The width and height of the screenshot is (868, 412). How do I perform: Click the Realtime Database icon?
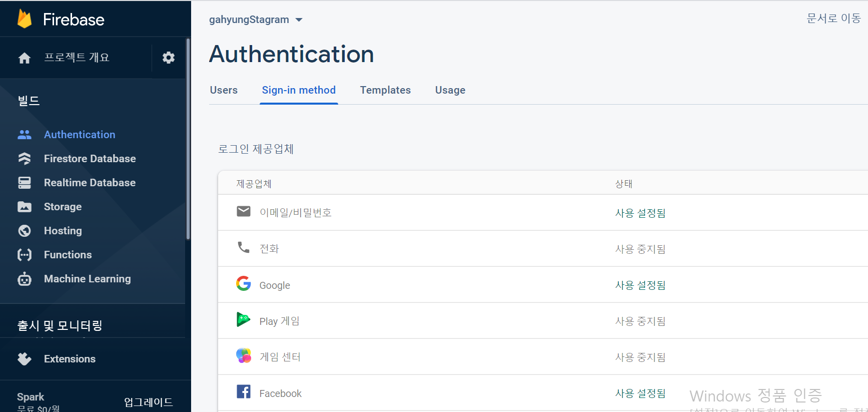pos(25,183)
